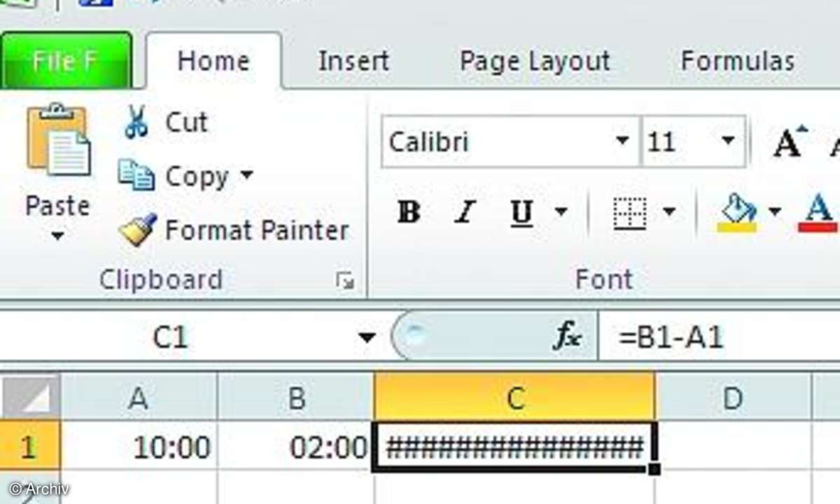Screen dimensions: 840x504
Task: Click the Fill Color paint bucket
Action: [x=737, y=212]
